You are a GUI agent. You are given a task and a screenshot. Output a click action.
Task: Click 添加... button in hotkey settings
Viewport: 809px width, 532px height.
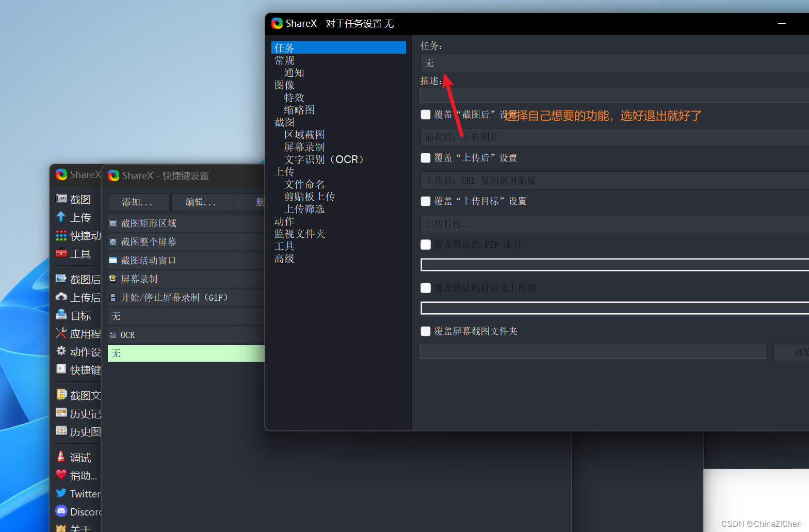pyautogui.click(x=138, y=202)
